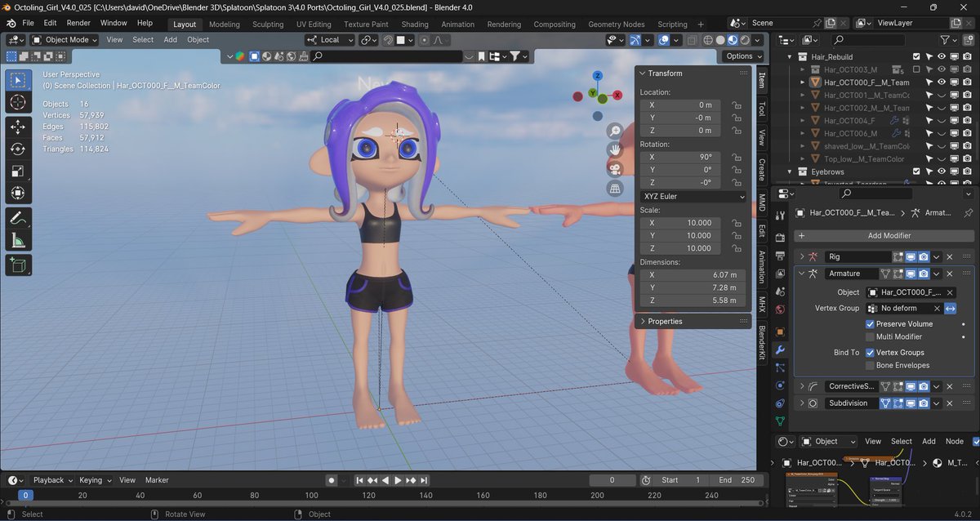Open the Object Data green triangle tab

[x=780, y=421]
